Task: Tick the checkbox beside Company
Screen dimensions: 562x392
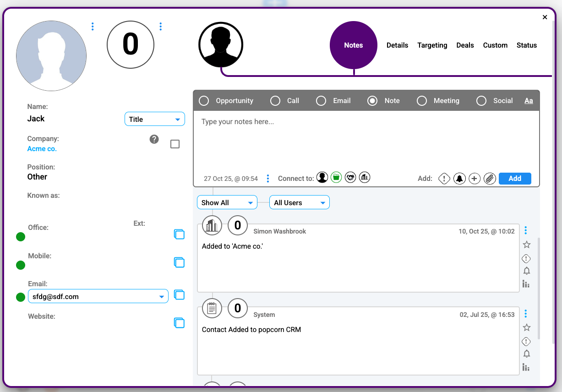Action: [175, 144]
